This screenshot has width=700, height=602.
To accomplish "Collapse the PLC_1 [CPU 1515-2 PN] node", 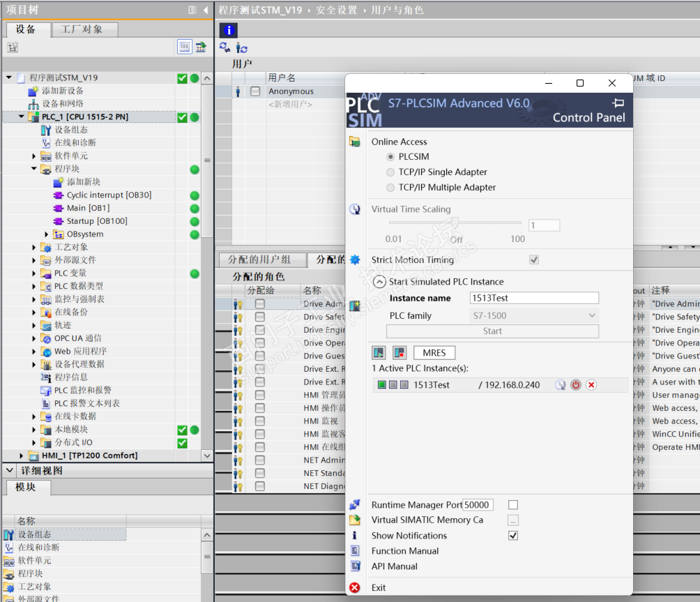I will 22,116.
